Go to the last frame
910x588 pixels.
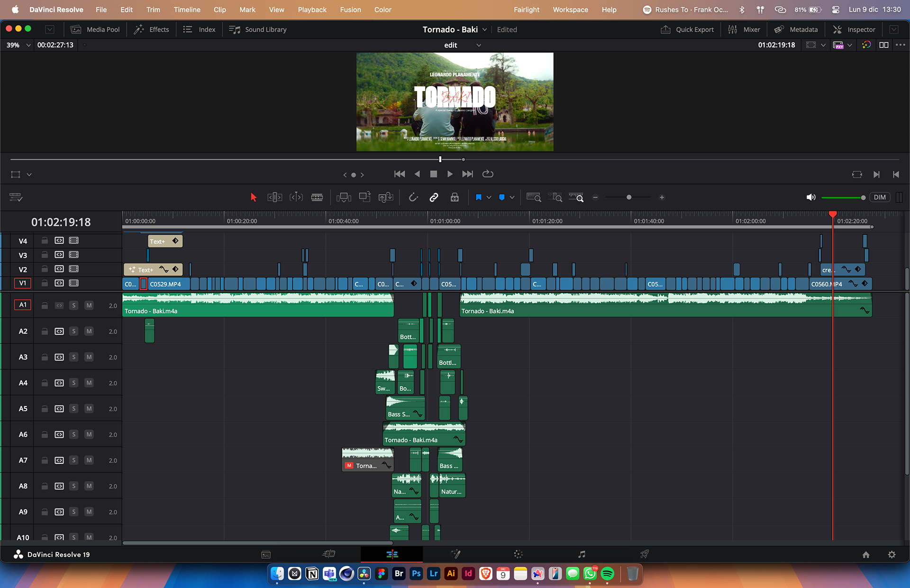pos(467,174)
